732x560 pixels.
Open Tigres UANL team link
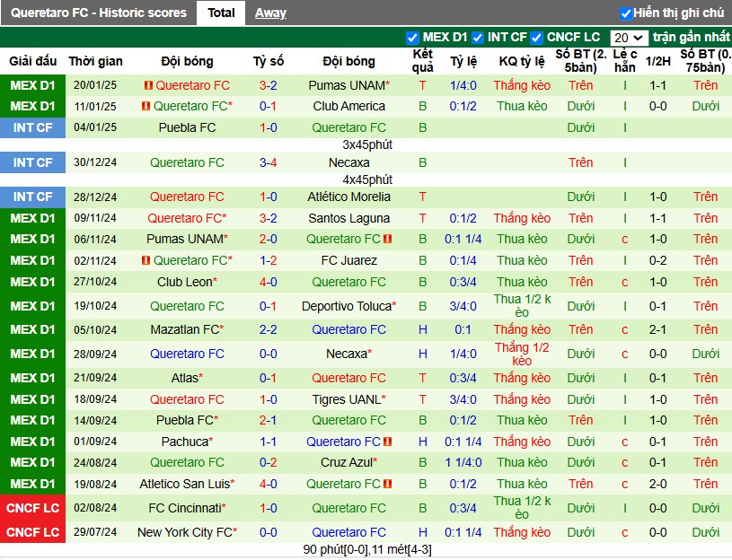pyautogui.click(x=348, y=399)
